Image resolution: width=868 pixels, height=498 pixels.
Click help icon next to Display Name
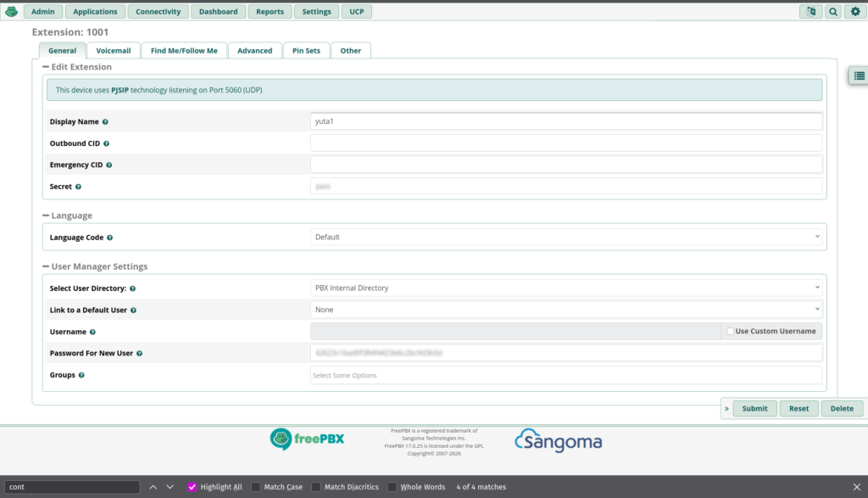[x=105, y=122]
